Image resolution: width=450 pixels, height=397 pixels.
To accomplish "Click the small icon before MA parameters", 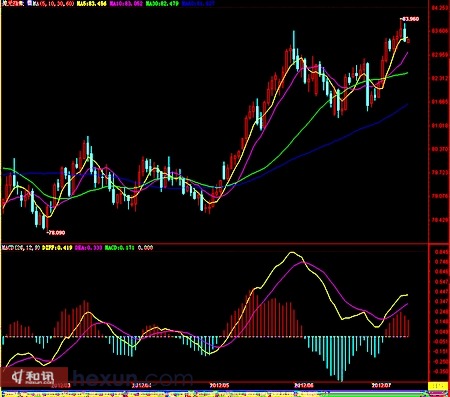I will [x=29, y=3].
